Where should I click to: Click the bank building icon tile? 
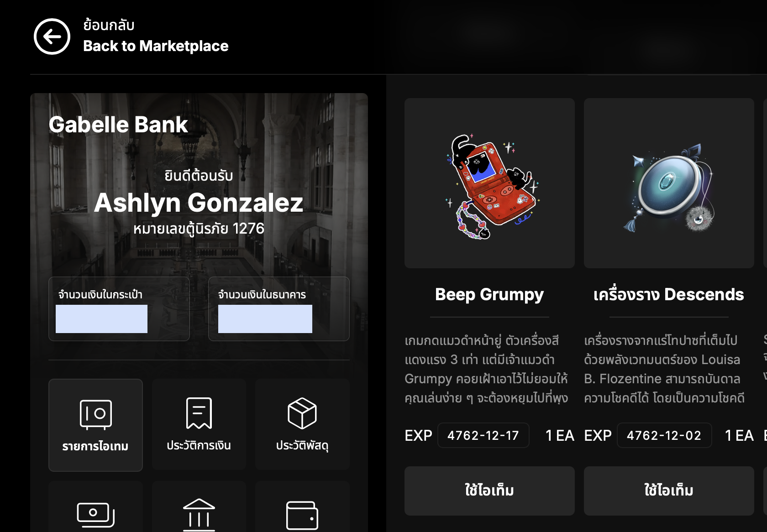click(199, 507)
